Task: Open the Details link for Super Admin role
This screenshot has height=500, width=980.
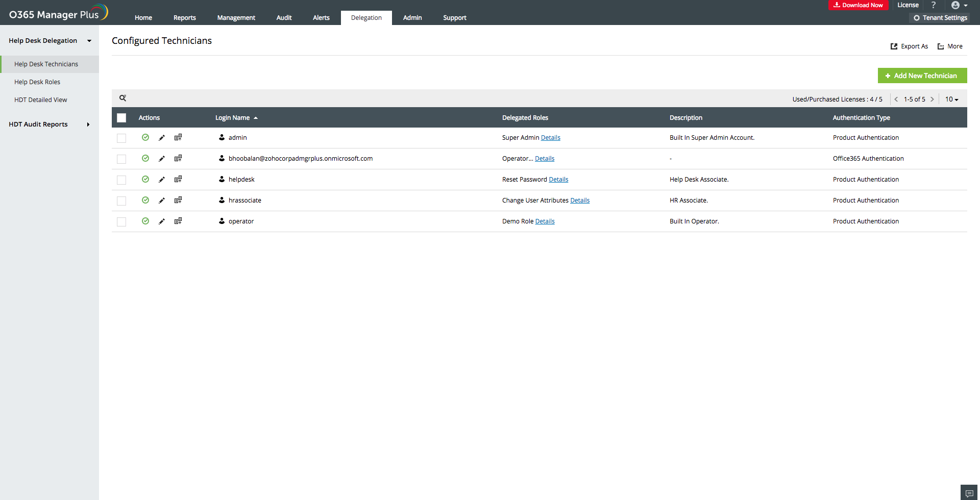Action: [550, 138]
